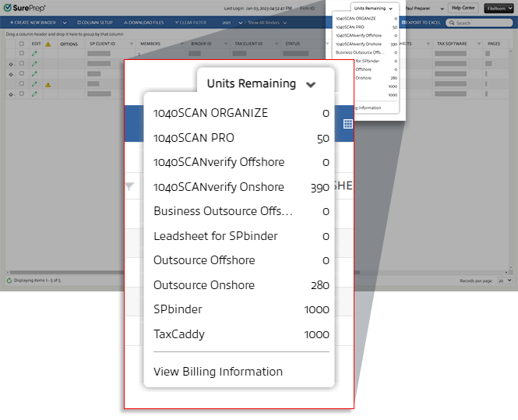Select Outsource Onshore in the enlarged callout
Image resolution: width=518 pixels, height=420 pixels.
coord(241,285)
